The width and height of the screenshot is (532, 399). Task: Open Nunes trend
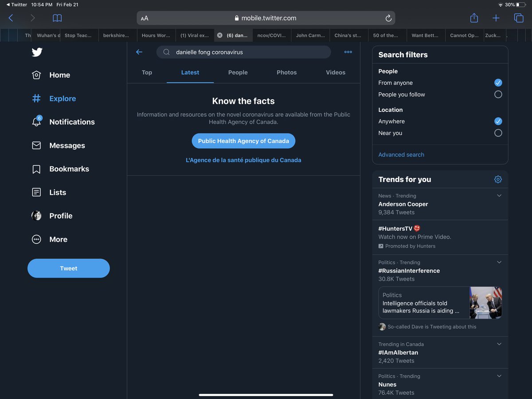[440, 384]
